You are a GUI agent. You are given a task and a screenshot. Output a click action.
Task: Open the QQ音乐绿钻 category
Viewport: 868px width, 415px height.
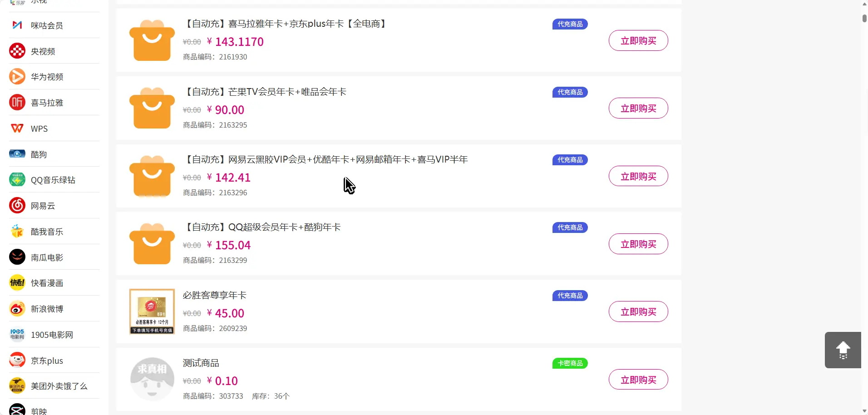point(53,180)
